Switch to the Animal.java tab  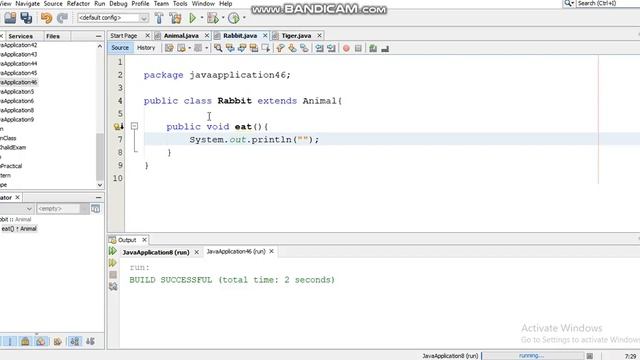(181, 36)
